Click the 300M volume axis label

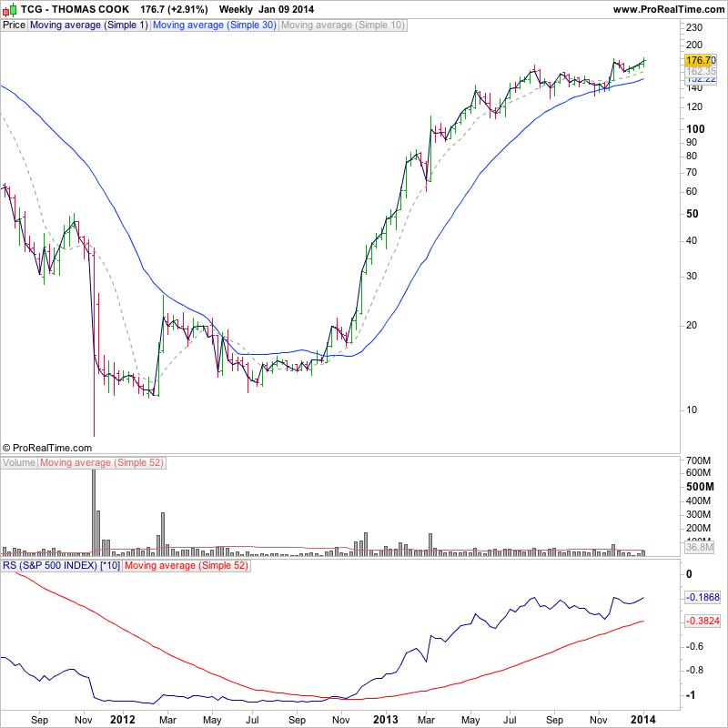698,515
